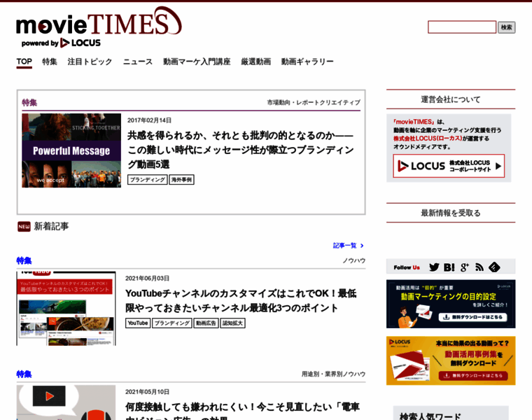Click the 2017年02月14日 date text
532x420 pixels.
(149, 120)
